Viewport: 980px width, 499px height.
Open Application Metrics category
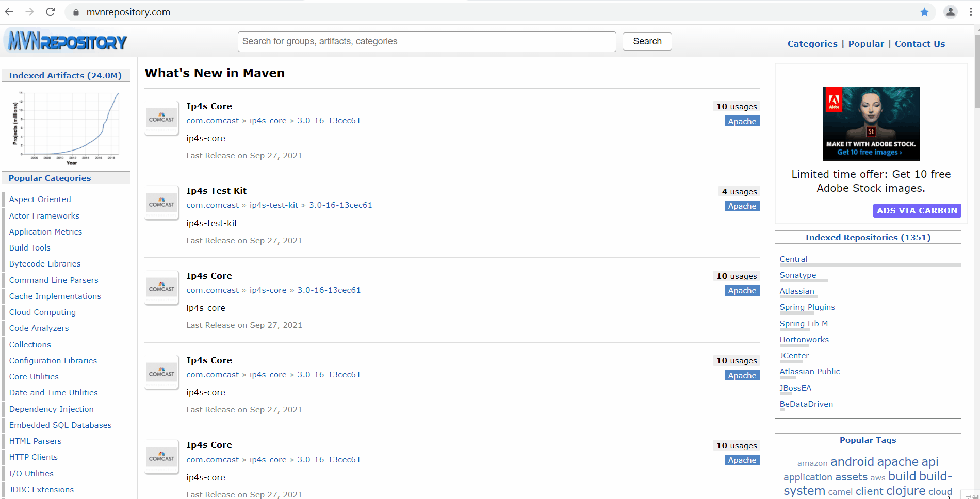point(45,231)
